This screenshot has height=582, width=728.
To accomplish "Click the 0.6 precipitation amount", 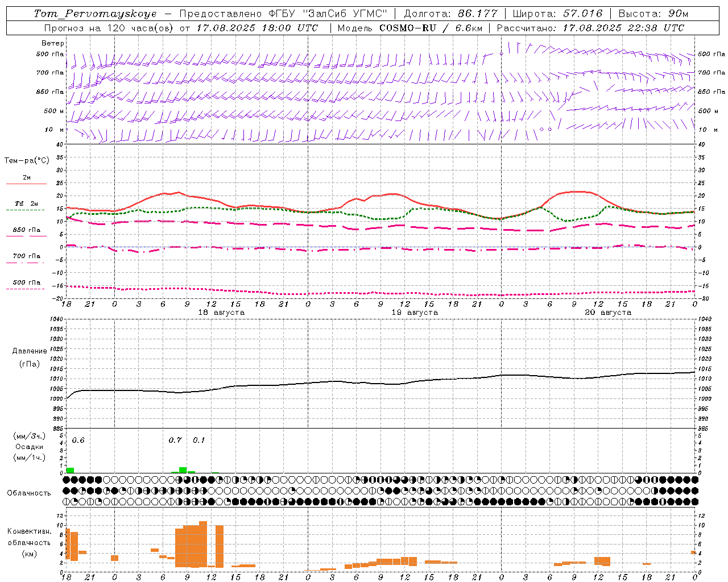I will point(78,440).
